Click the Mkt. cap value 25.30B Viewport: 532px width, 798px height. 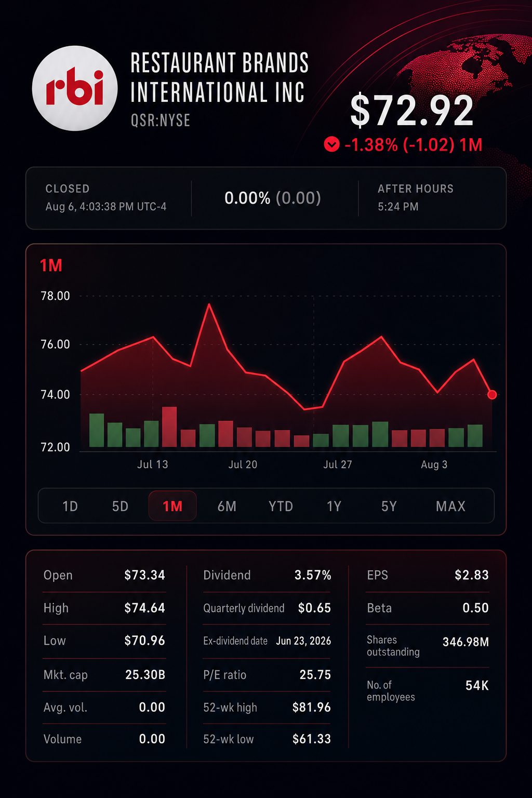145,675
